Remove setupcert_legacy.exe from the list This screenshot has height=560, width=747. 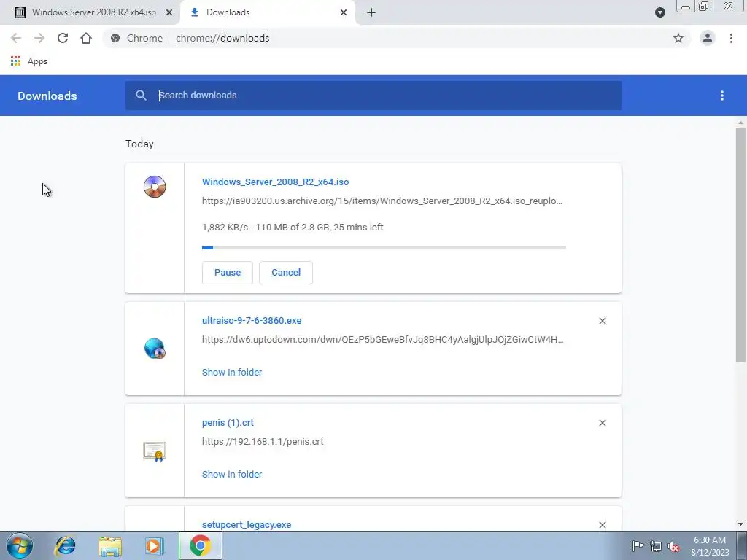pos(603,525)
